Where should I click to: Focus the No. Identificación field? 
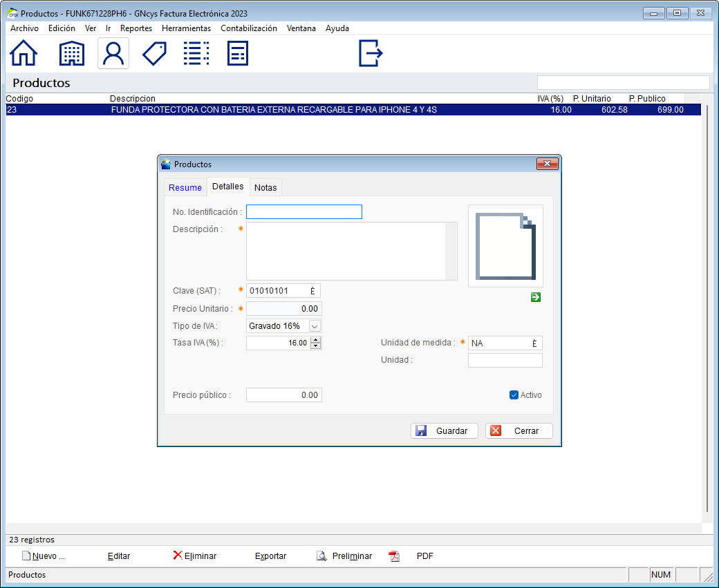(x=304, y=211)
